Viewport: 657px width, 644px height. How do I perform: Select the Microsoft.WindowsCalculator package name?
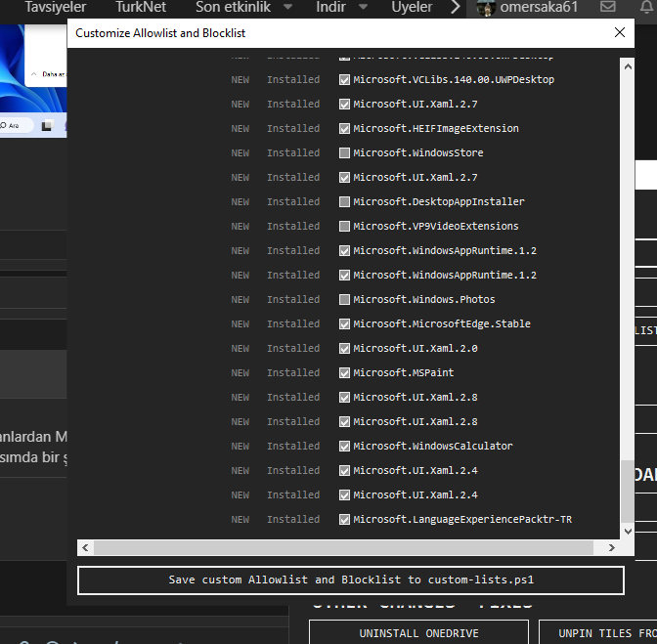click(433, 446)
